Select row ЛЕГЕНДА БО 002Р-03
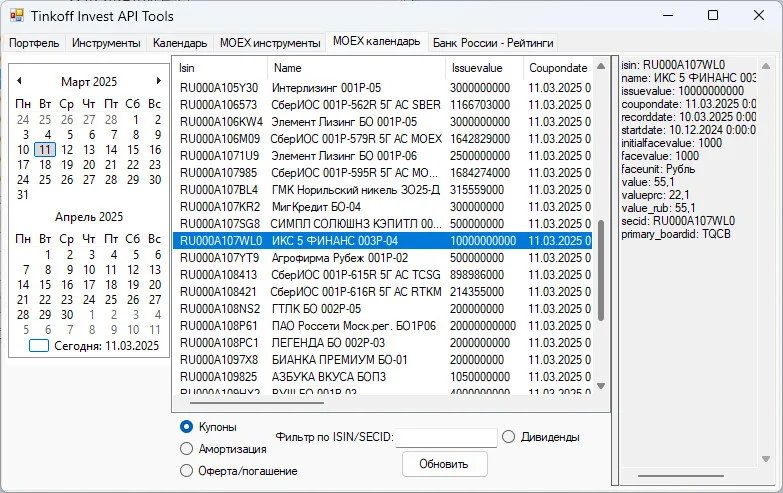Image resolution: width=783 pixels, height=493 pixels. [x=383, y=343]
